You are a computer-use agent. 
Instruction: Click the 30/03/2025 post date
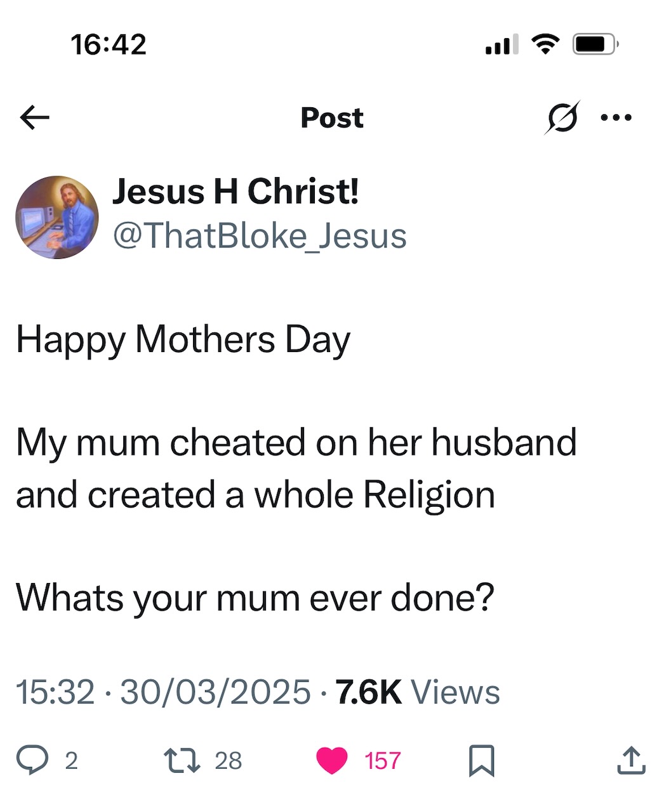215,691
